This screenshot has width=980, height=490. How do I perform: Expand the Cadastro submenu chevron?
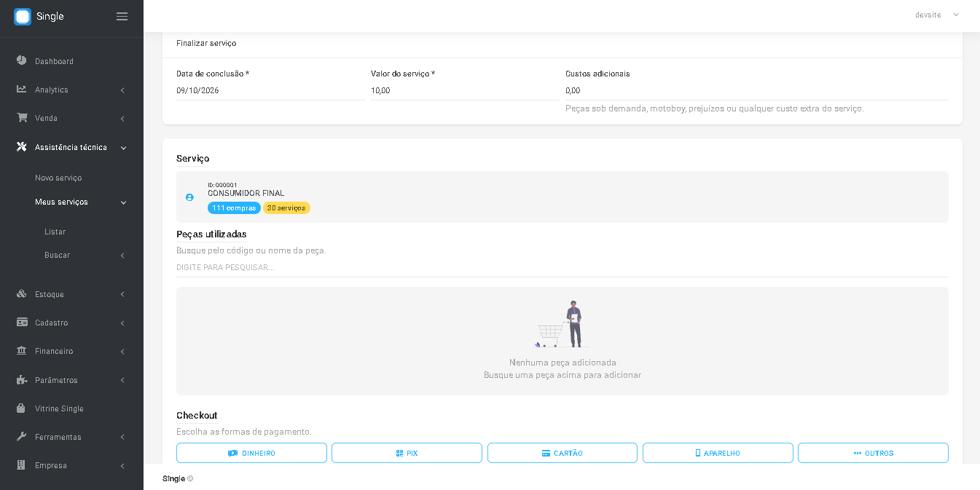122,323
